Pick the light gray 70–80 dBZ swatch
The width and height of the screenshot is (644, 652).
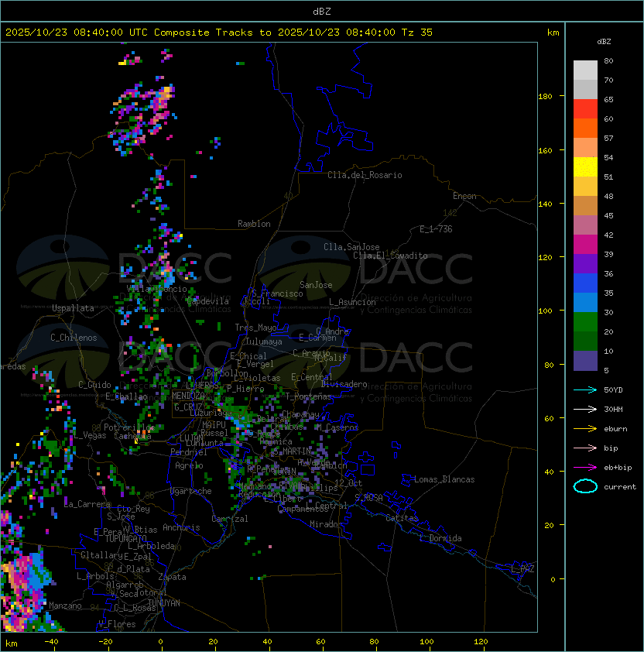coord(585,70)
